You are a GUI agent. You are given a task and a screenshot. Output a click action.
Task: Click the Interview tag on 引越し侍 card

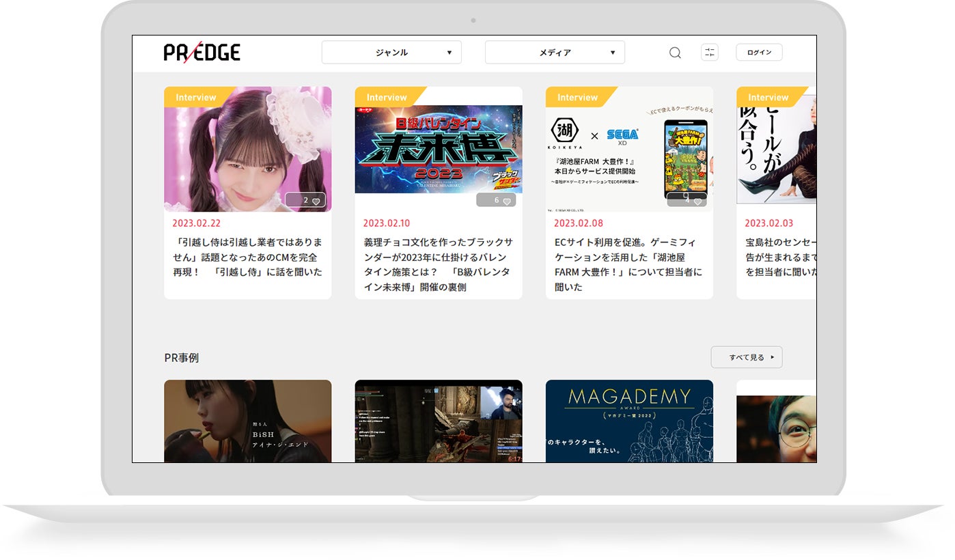click(196, 98)
